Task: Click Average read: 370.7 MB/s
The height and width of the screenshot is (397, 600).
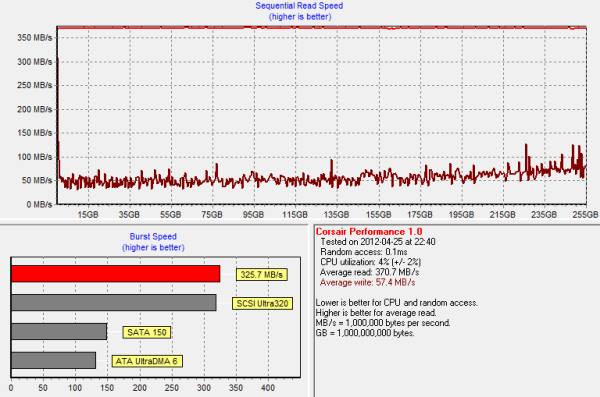Action: click(369, 272)
